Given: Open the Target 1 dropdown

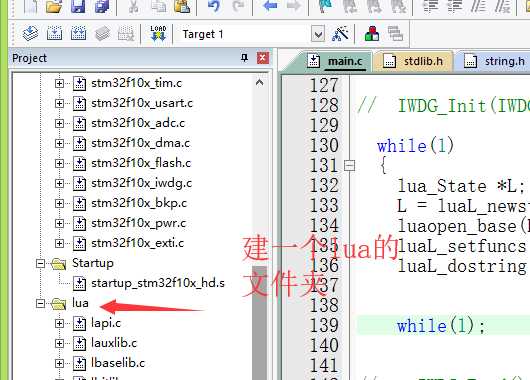Looking at the screenshot, I should [318, 34].
